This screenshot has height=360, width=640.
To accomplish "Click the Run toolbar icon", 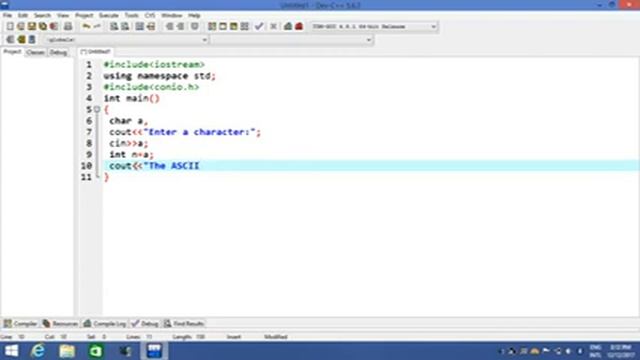I will [223, 27].
